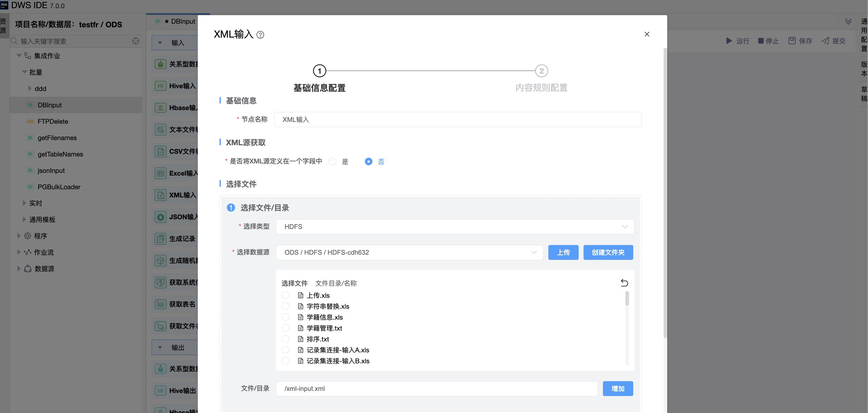868x413 pixels.
Task: Open the 选择数据源 dropdown
Action: (x=409, y=252)
